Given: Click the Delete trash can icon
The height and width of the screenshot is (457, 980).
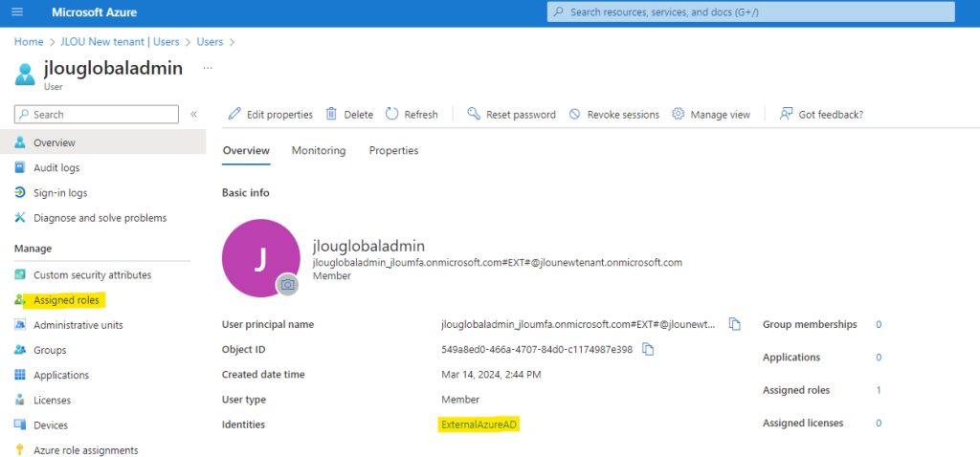Looking at the screenshot, I should pyautogui.click(x=331, y=115).
